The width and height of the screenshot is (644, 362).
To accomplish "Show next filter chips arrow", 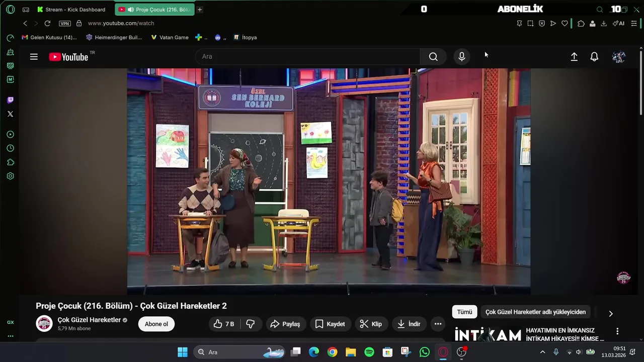I will (611, 313).
